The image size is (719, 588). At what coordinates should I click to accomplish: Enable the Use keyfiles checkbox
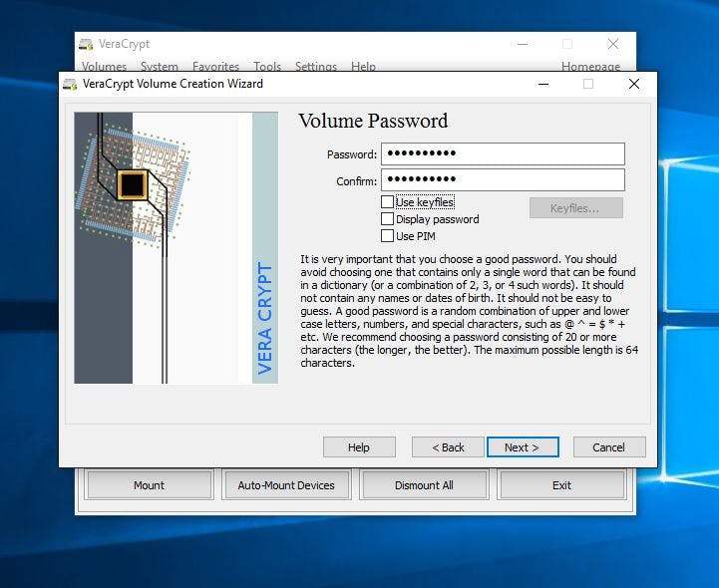coord(388,202)
